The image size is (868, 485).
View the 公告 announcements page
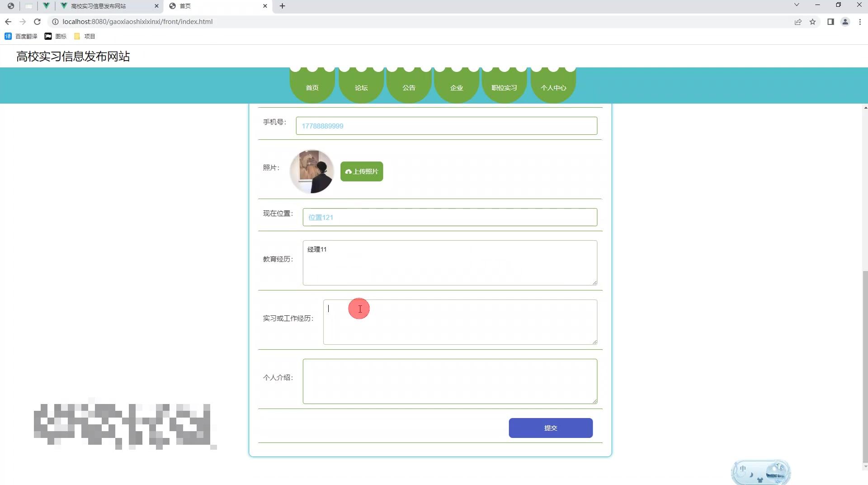point(409,87)
